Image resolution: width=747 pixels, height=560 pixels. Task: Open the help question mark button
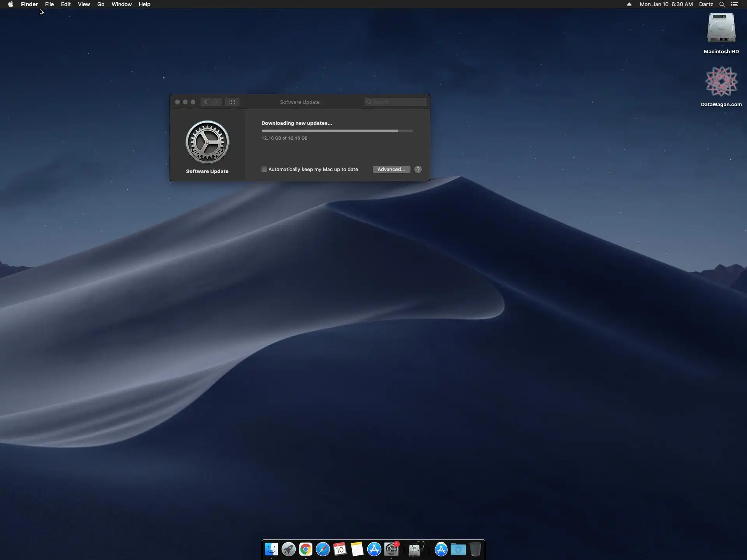click(418, 169)
